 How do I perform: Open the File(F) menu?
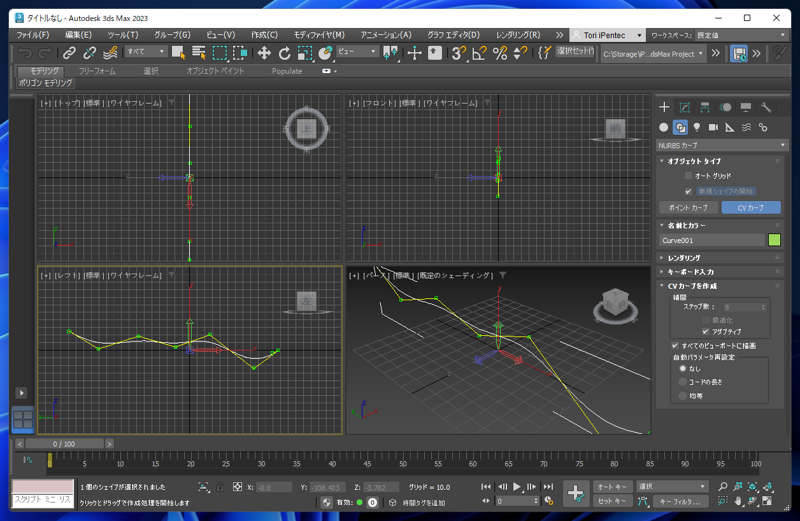point(33,35)
